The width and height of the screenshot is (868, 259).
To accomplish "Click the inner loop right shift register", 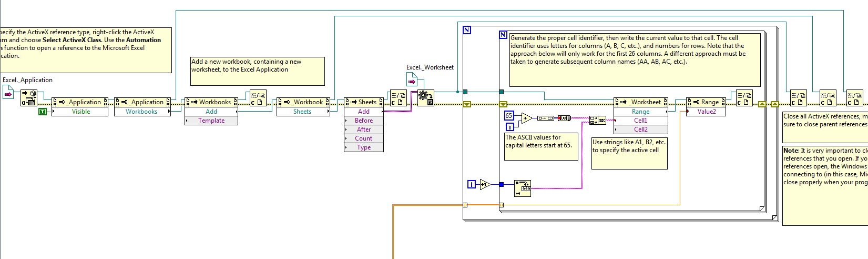I will coord(762,104).
